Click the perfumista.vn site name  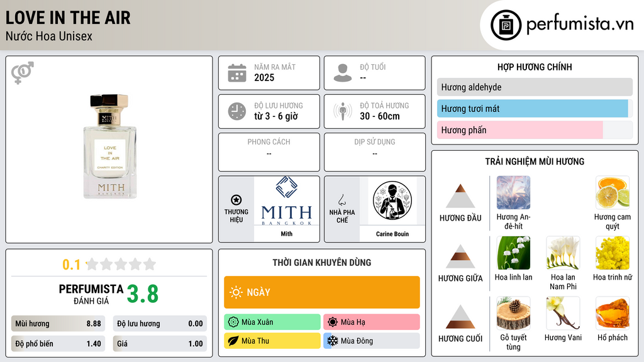pyautogui.click(x=580, y=25)
